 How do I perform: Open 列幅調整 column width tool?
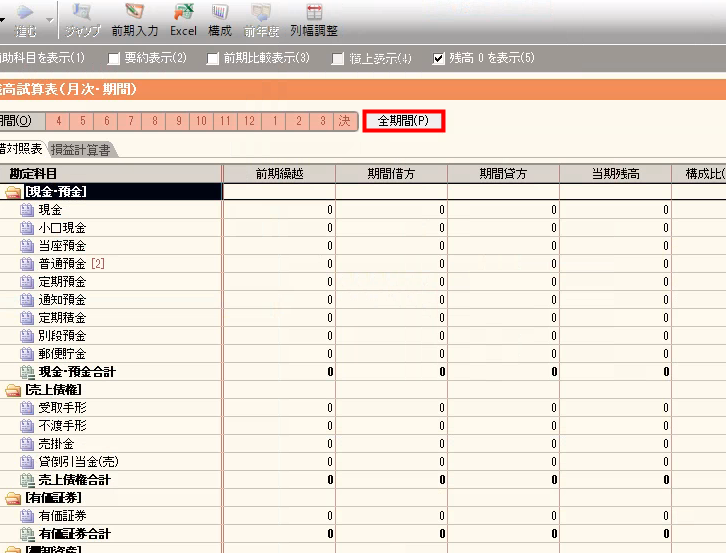[x=313, y=14]
